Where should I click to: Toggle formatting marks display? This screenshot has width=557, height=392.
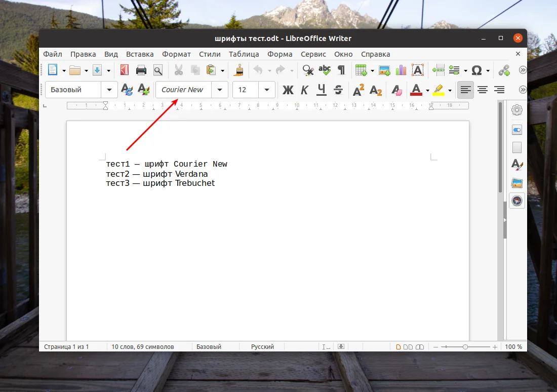click(x=341, y=70)
